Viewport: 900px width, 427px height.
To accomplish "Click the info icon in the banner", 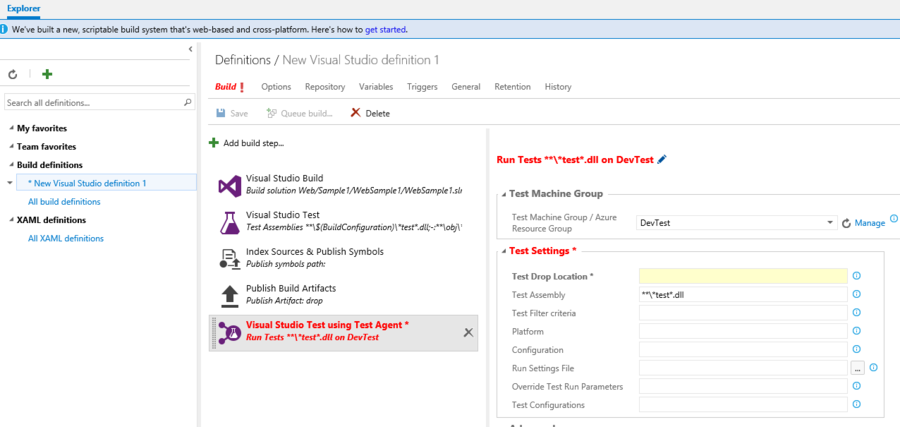I will tap(4, 29).
